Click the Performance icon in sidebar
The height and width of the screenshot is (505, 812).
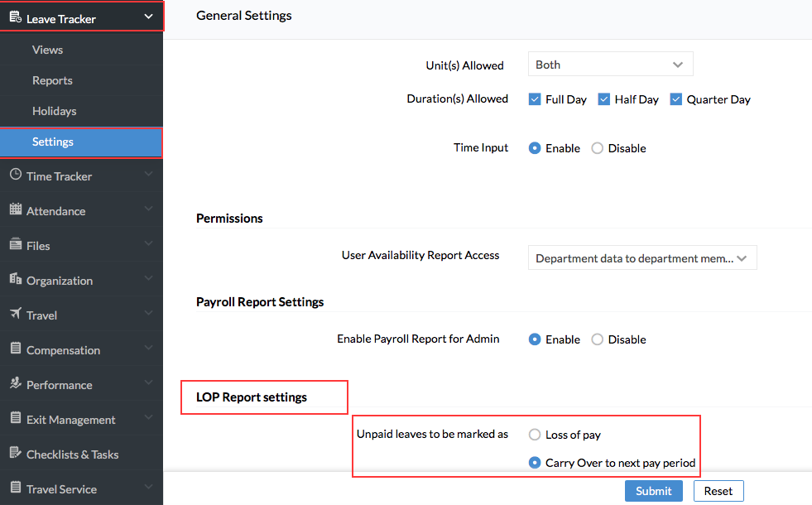tap(16, 383)
